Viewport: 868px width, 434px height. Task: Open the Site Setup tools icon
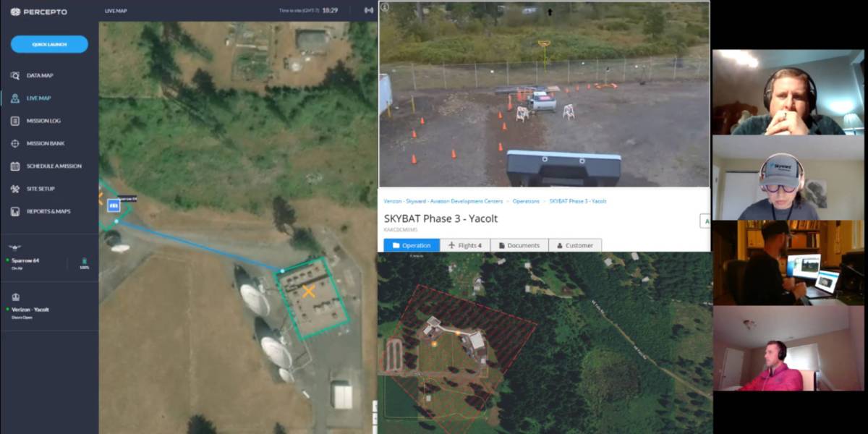click(x=15, y=189)
